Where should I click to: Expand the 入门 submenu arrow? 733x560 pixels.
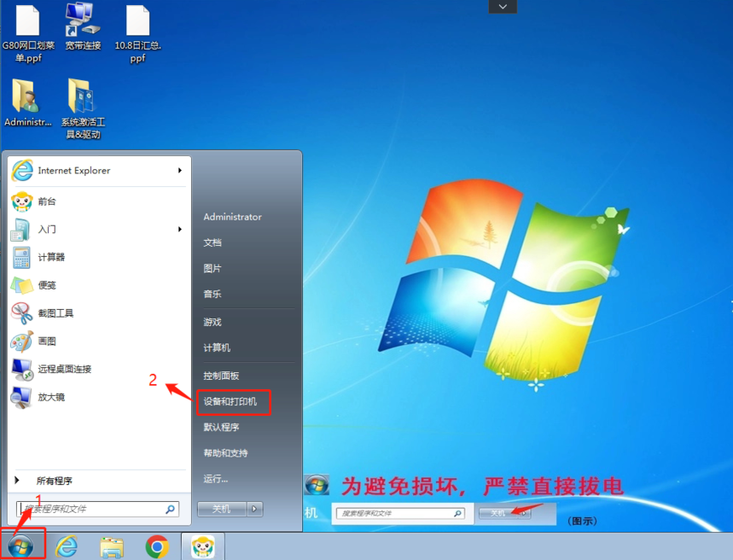coord(180,230)
